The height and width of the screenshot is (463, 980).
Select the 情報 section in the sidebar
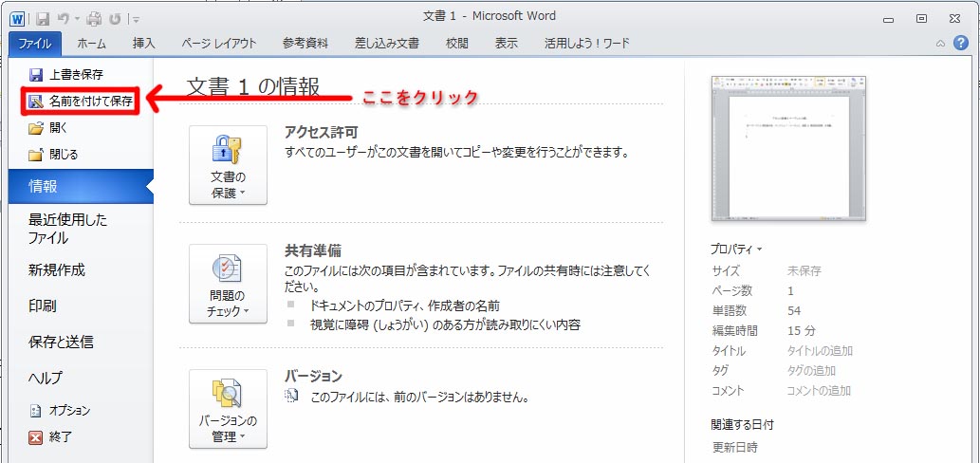click(82, 186)
